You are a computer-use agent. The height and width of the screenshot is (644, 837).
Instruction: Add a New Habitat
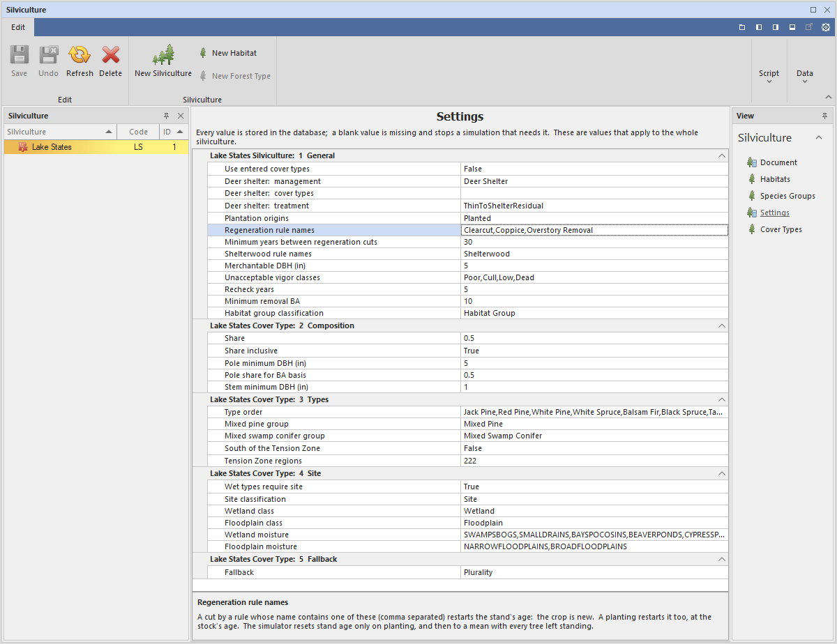(228, 53)
